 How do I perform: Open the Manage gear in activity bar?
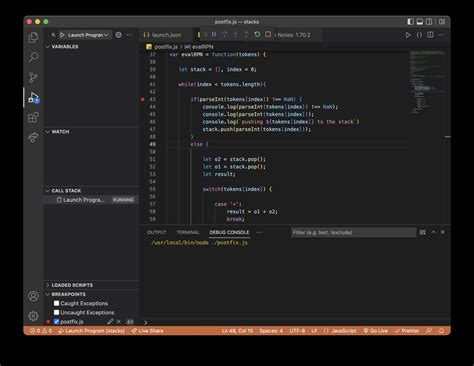[x=33, y=316]
